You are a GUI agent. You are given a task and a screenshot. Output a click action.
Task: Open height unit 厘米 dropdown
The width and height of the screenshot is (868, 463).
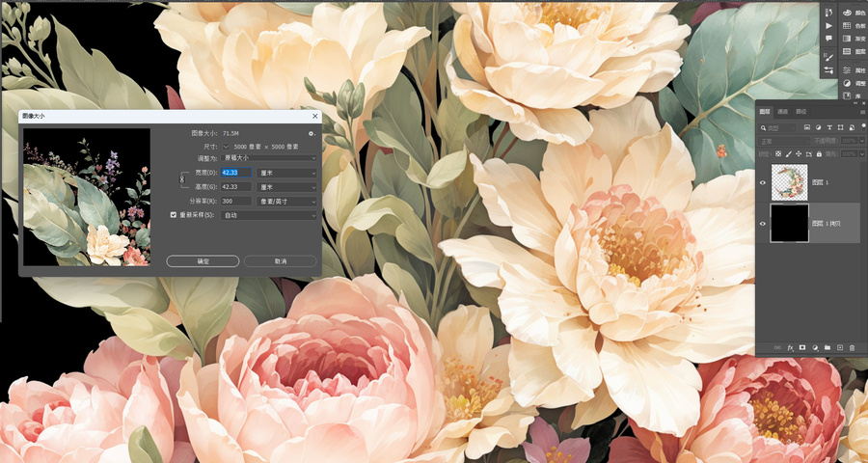tap(286, 187)
